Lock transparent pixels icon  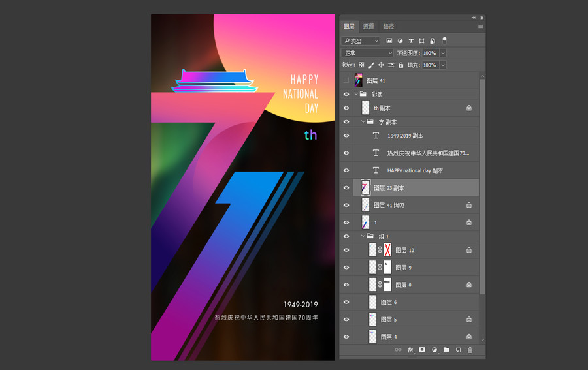(361, 65)
